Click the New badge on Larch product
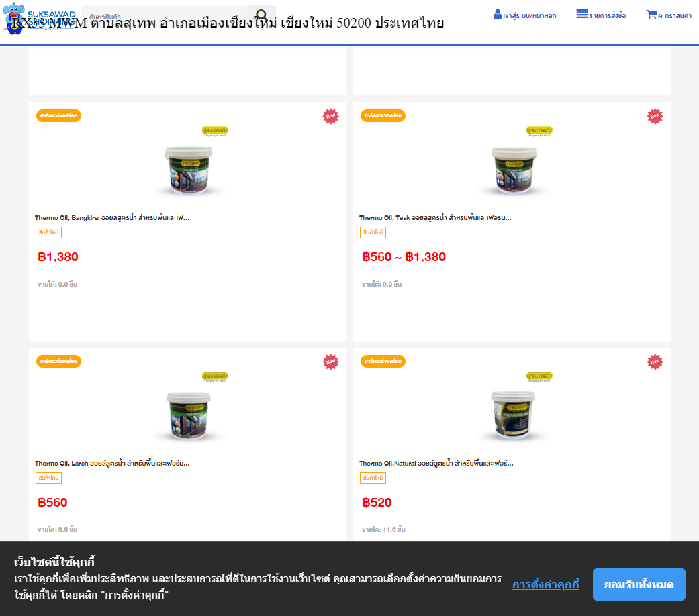 (330, 362)
